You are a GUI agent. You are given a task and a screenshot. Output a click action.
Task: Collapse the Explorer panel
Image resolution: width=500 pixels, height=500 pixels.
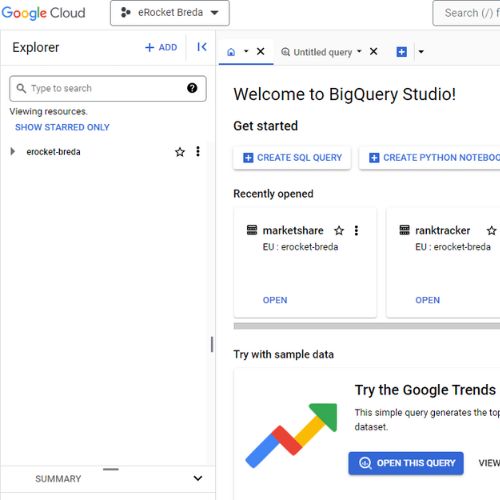202,47
